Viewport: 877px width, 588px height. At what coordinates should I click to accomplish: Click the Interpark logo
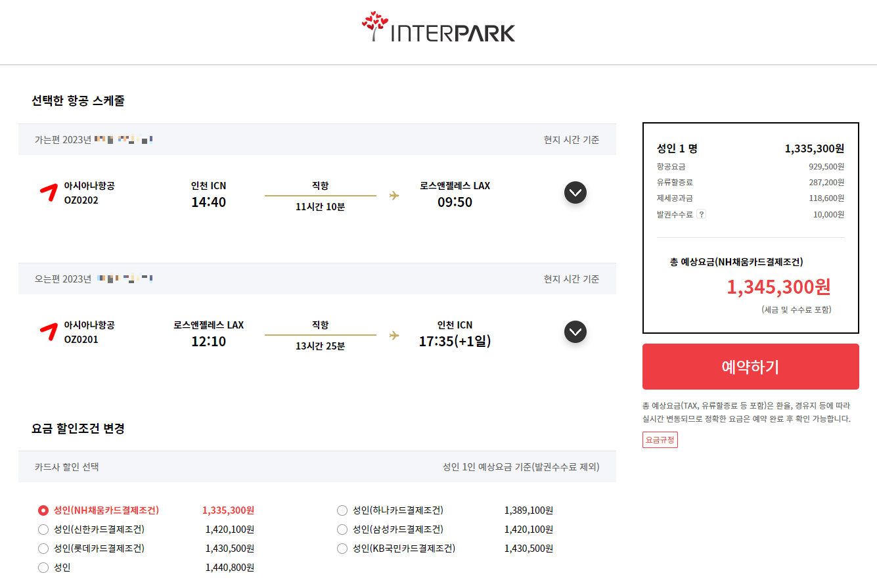tap(438, 28)
